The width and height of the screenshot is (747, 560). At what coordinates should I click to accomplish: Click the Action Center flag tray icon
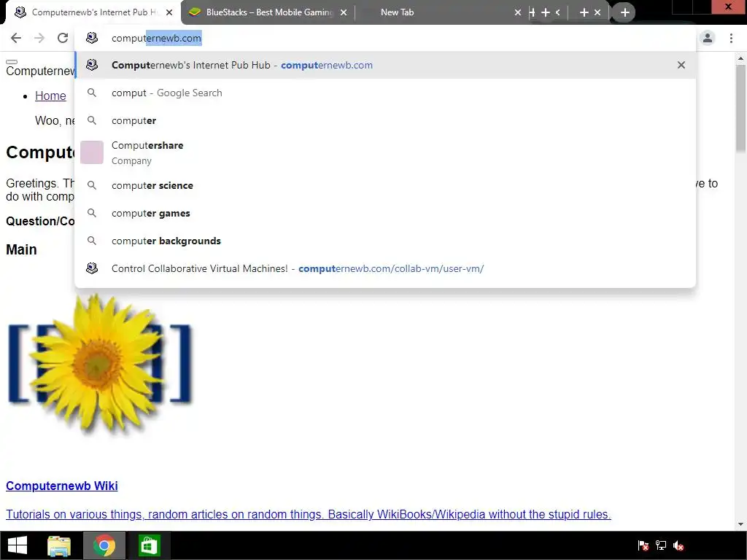point(643,545)
